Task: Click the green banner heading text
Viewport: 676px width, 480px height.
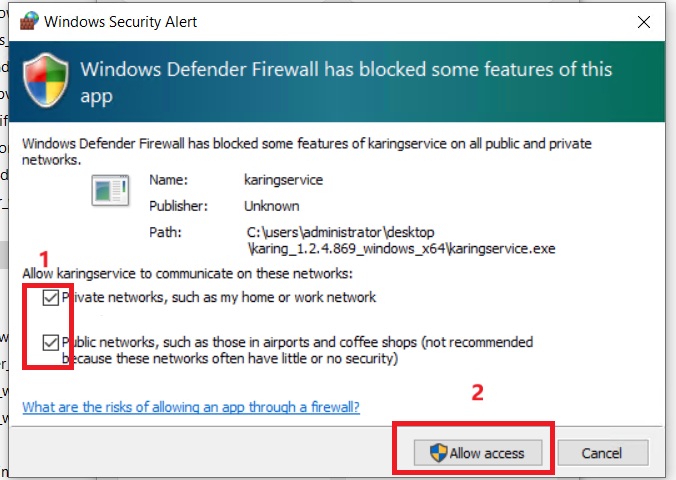Action: [x=346, y=83]
